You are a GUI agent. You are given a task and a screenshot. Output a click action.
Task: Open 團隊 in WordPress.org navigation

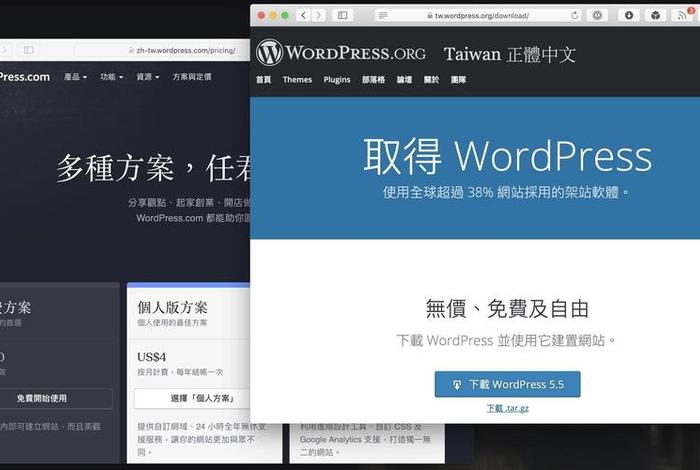pyautogui.click(x=458, y=79)
